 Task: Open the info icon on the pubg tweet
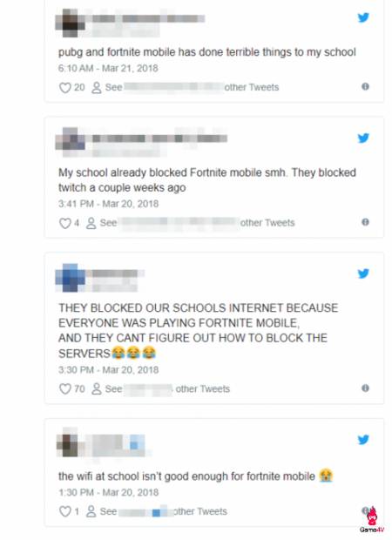[x=366, y=86]
